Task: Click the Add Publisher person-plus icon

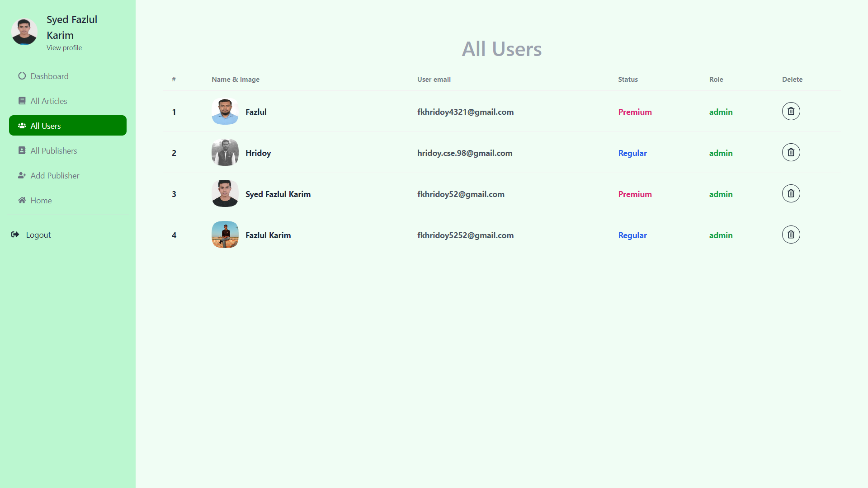Action: [22, 175]
